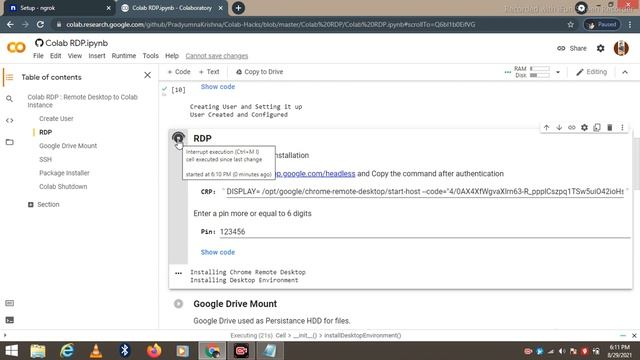
Task: Add a new Text cell
Action: (209, 72)
